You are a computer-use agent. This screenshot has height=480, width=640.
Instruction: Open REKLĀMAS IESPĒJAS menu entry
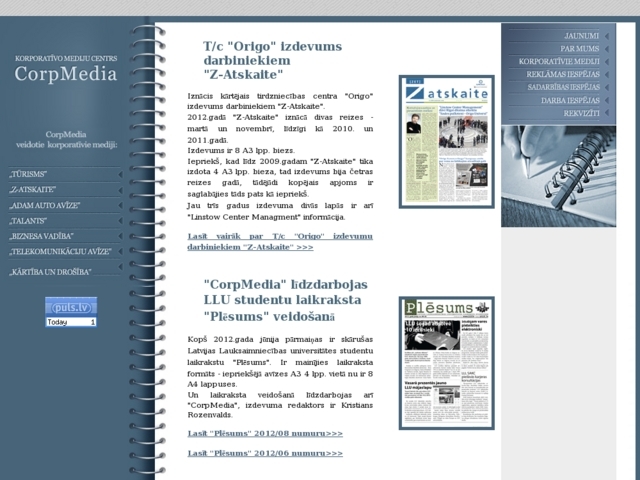pos(563,74)
